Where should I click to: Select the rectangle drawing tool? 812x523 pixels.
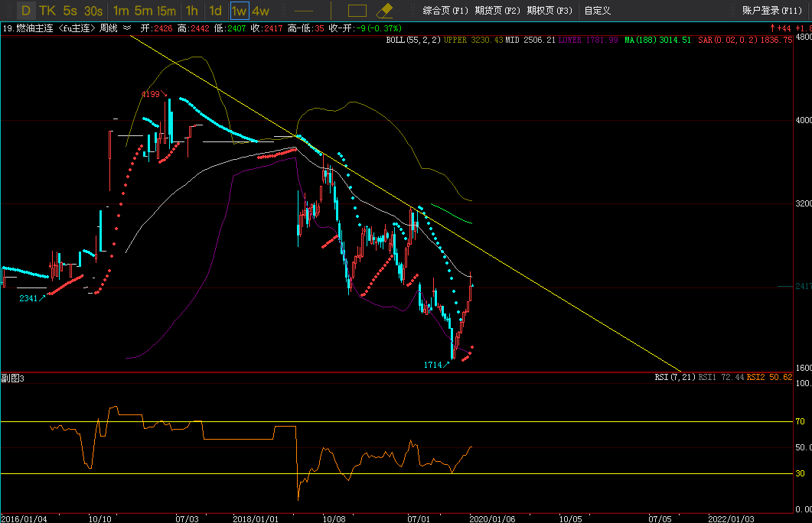click(357, 11)
